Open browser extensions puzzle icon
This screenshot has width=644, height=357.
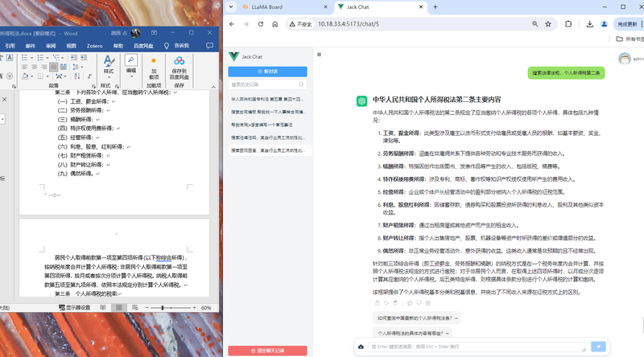[x=568, y=24]
